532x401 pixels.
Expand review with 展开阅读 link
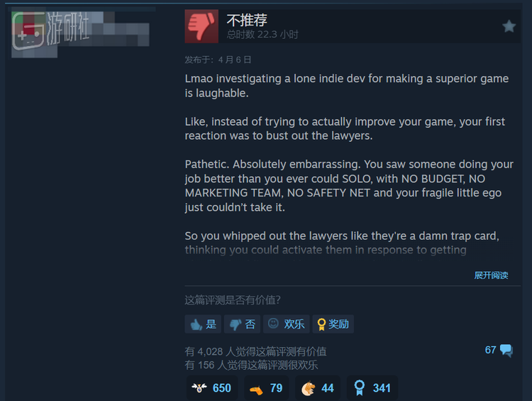click(491, 275)
